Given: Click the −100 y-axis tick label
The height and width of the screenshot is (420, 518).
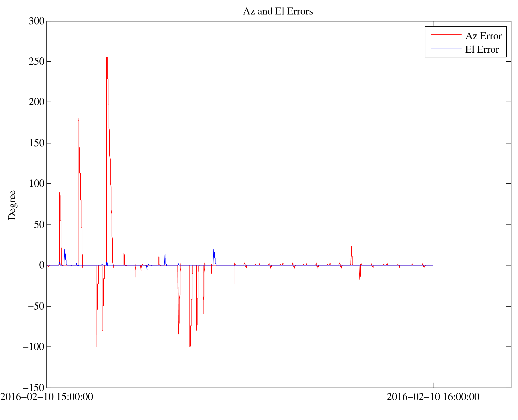Looking at the screenshot, I should point(33,347).
